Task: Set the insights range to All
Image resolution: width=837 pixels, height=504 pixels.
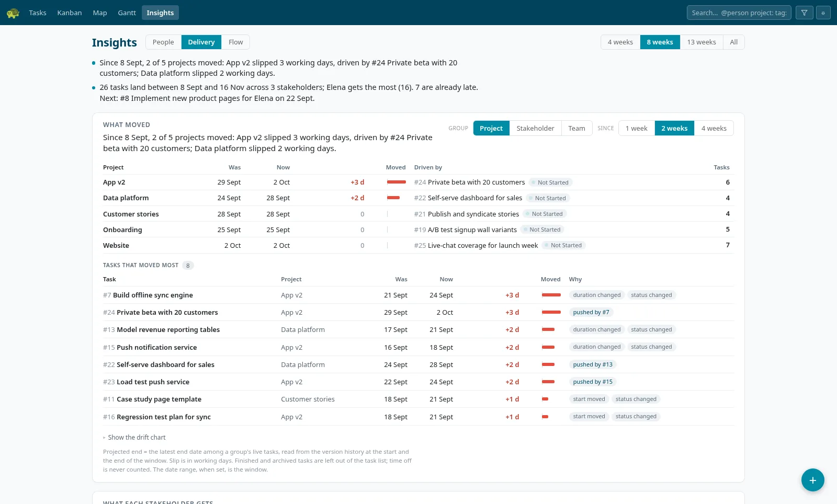Action: (x=734, y=42)
